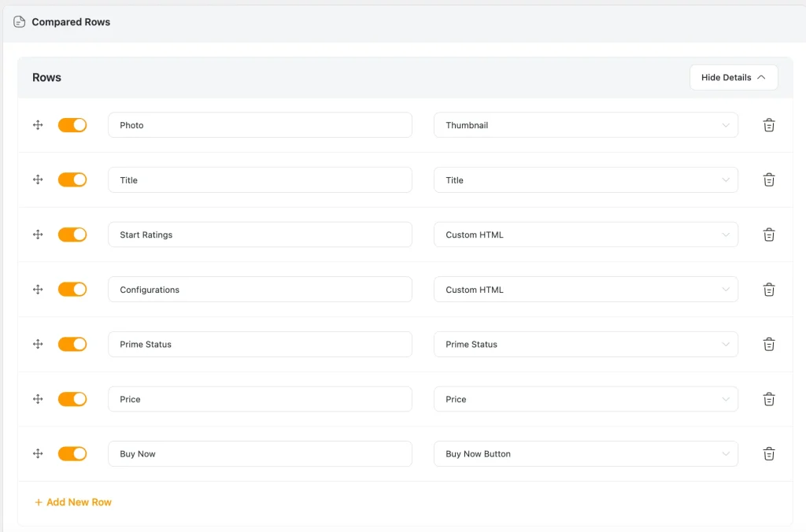Delete the Price row with trash icon
The height and width of the screenshot is (532, 806).
pyautogui.click(x=768, y=399)
